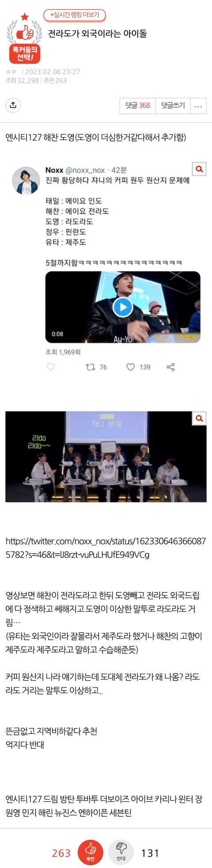212x868 pixels.
Task: Click the red 추천 thumbs-up button
Action: (90, 853)
